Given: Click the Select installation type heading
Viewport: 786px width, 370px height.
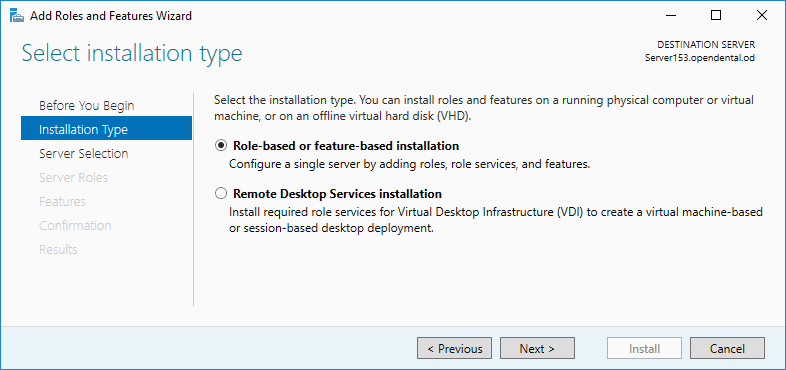Looking at the screenshot, I should (x=132, y=53).
